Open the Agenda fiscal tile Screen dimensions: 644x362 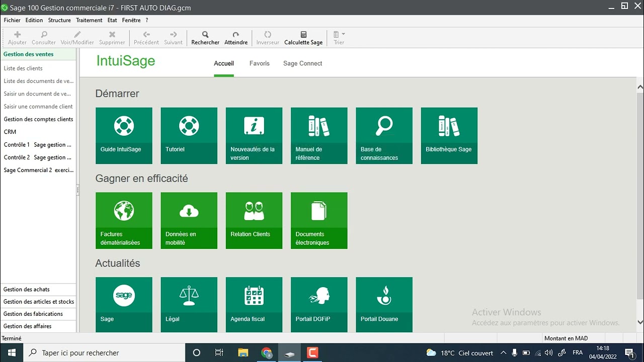pos(254,305)
